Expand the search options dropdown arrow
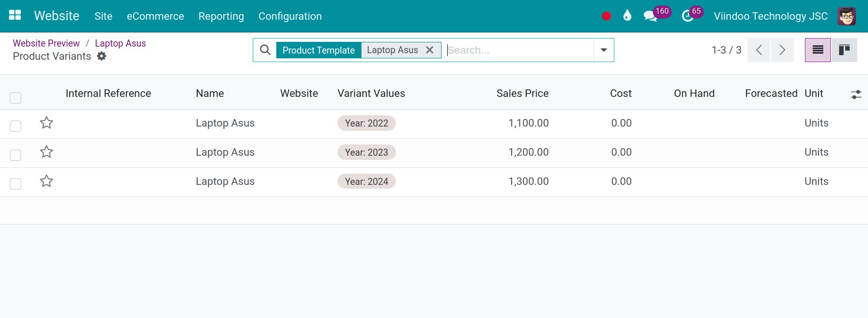868x318 pixels. (603, 50)
